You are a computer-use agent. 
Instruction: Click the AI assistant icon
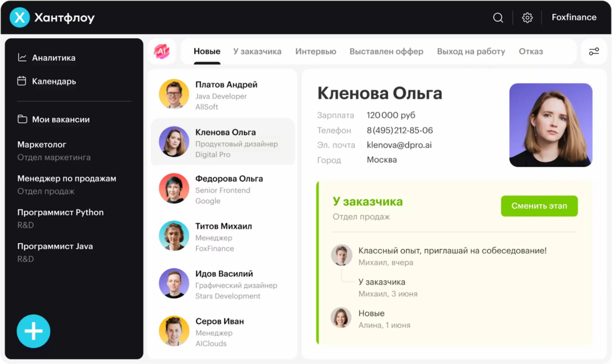[x=161, y=51]
